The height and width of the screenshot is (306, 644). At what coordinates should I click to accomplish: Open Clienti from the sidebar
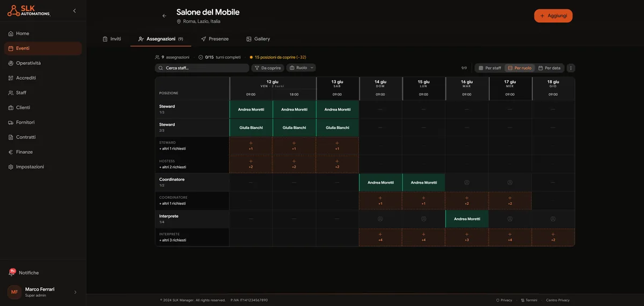click(43, 108)
